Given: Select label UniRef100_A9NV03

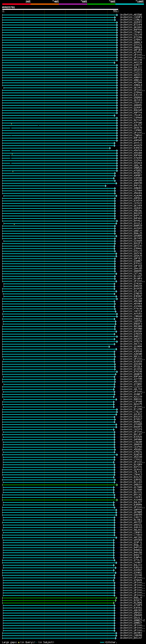Looking at the screenshot, I should coord(131,77).
